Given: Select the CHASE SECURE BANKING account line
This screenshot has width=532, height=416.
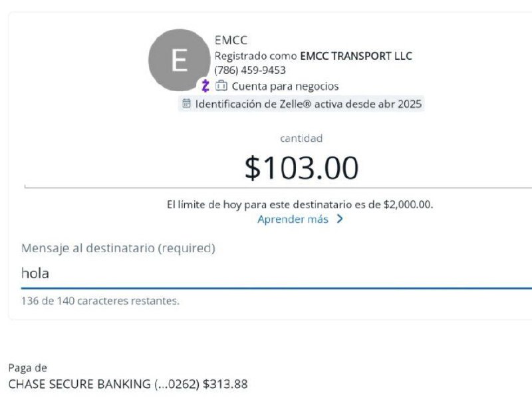Looking at the screenshot, I should [128, 384].
